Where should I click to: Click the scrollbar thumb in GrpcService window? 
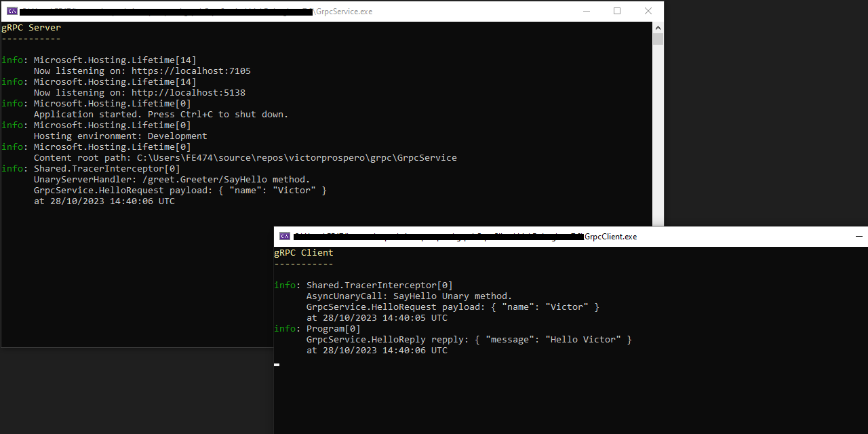[657, 39]
